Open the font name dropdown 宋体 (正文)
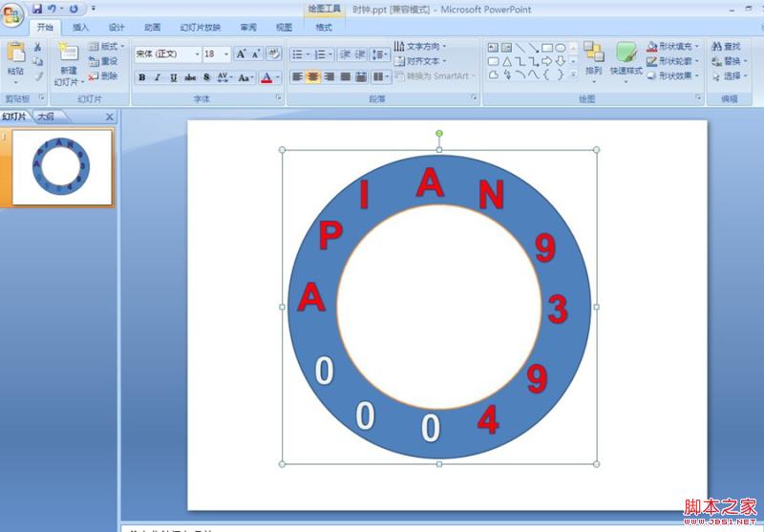Image resolution: width=764 pixels, height=532 pixels. pyautogui.click(x=197, y=54)
